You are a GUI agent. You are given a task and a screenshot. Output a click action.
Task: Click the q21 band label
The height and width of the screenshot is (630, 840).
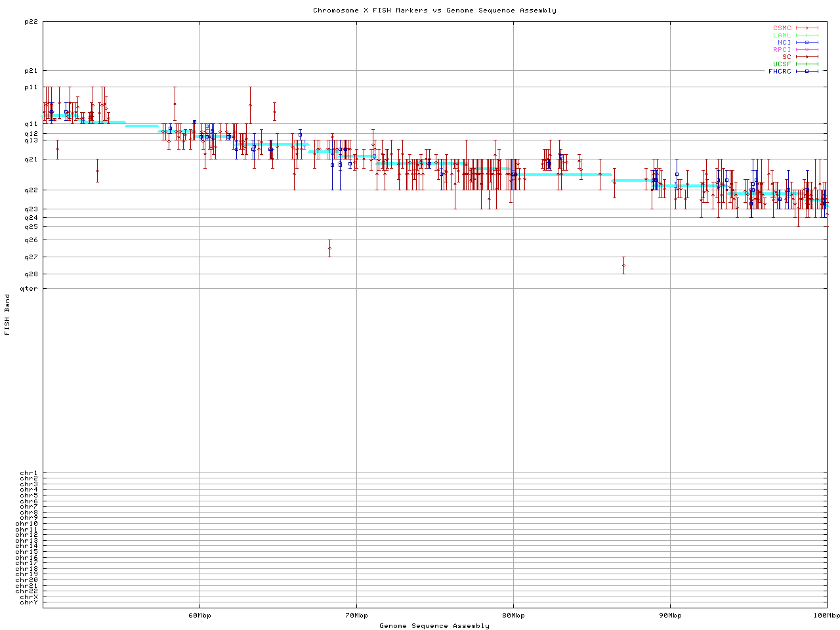point(31,159)
